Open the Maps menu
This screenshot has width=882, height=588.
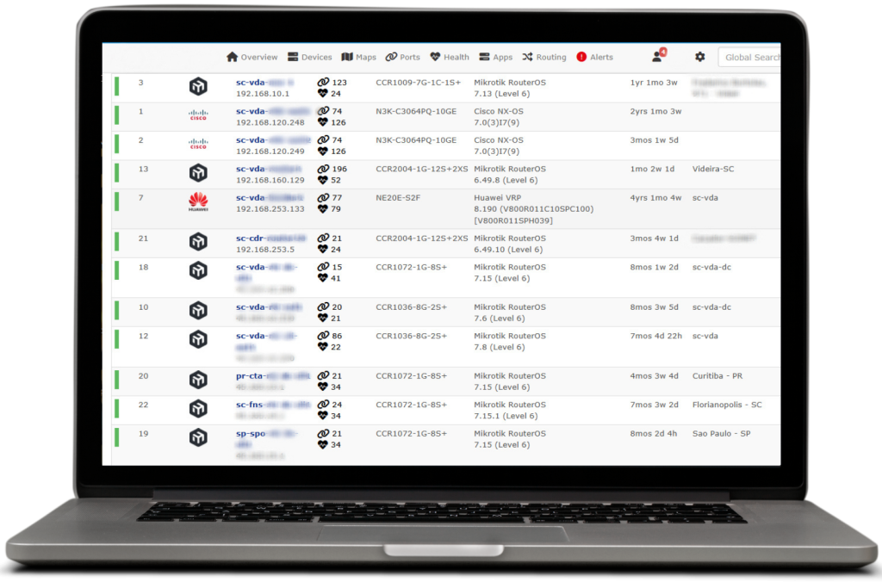[359, 57]
